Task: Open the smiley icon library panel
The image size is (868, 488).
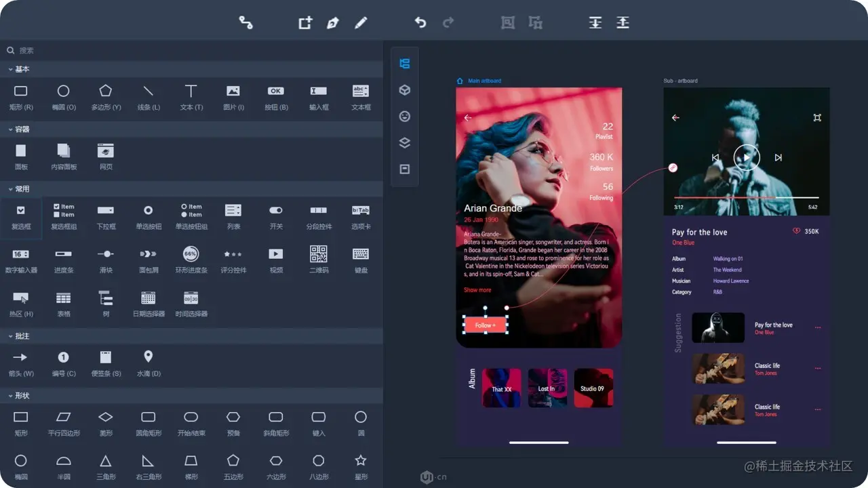Action: pyautogui.click(x=405, y=117)
